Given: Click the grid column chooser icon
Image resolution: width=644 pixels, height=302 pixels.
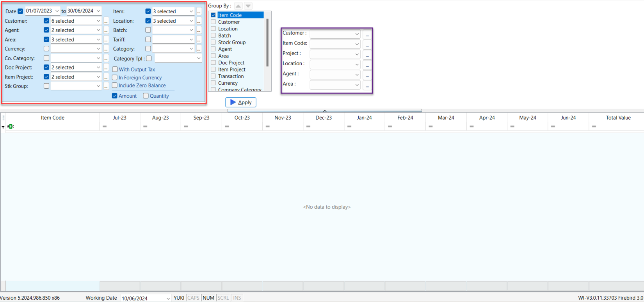Looking at the screenshot, I should pos(3,118).
